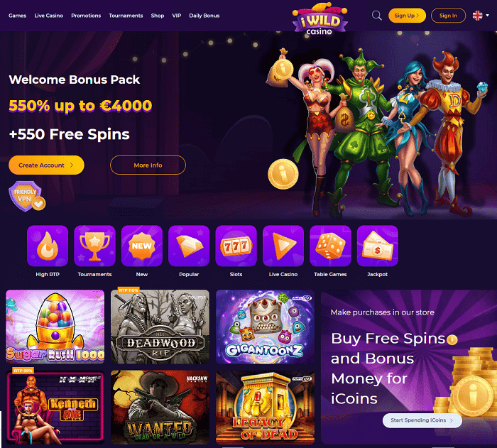Screen dimensions: 497x448
Task: Open the Gigantoonz game thumbnail
Action: pos(265,327)
